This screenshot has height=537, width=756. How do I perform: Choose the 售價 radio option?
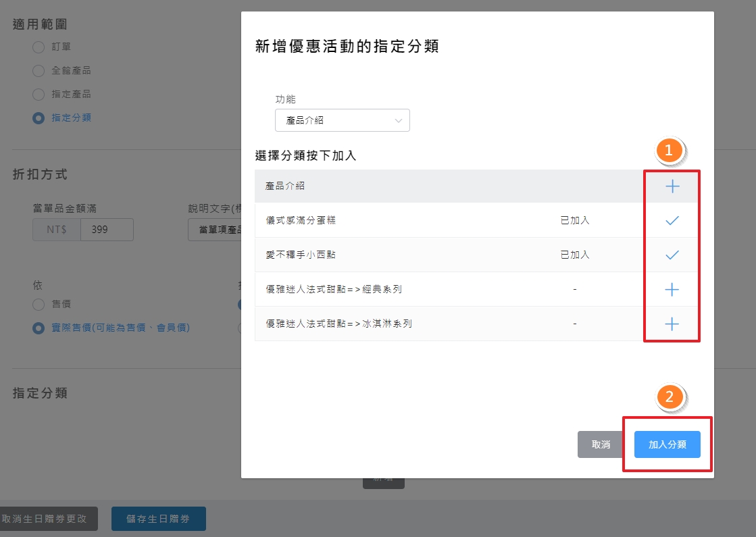click(39, 305)
